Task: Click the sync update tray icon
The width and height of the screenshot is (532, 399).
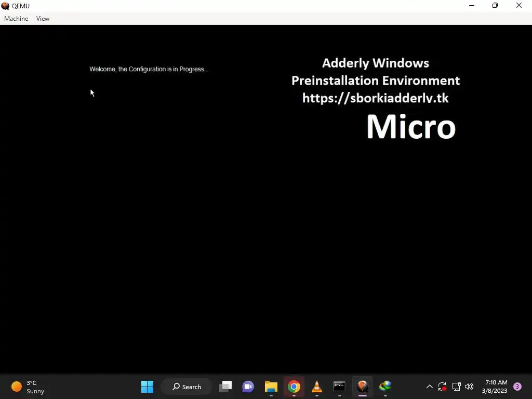Action: pyautogui.click(x=442, y=387)
